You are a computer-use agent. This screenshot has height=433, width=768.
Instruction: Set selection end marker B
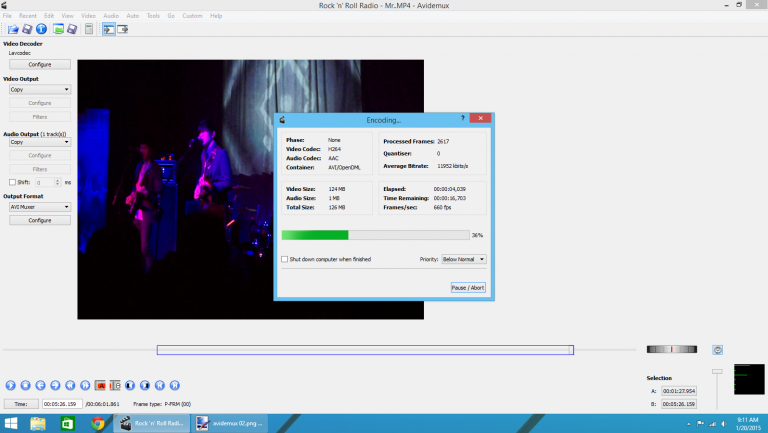click(115, 384)
